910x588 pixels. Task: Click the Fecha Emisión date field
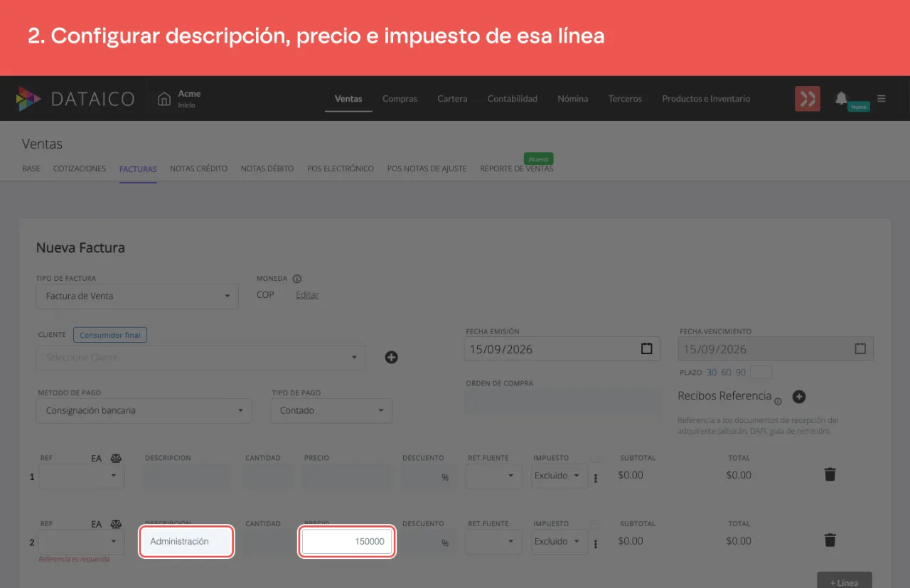tap(562, 349)
